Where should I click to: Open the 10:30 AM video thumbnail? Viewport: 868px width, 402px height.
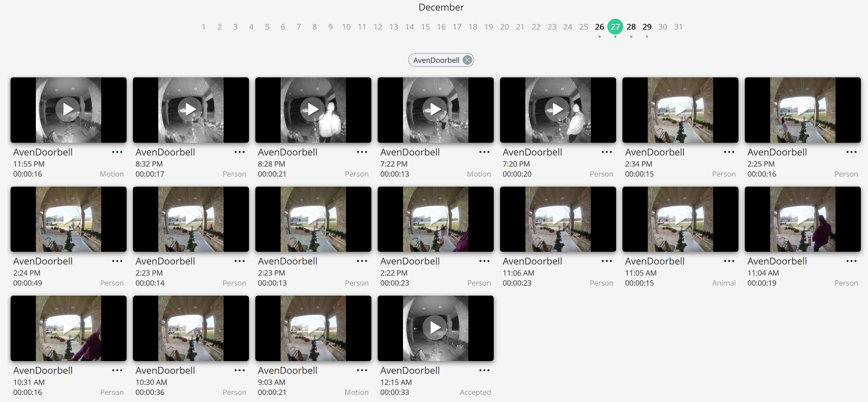pyautogui.click(x=191, y=328)
